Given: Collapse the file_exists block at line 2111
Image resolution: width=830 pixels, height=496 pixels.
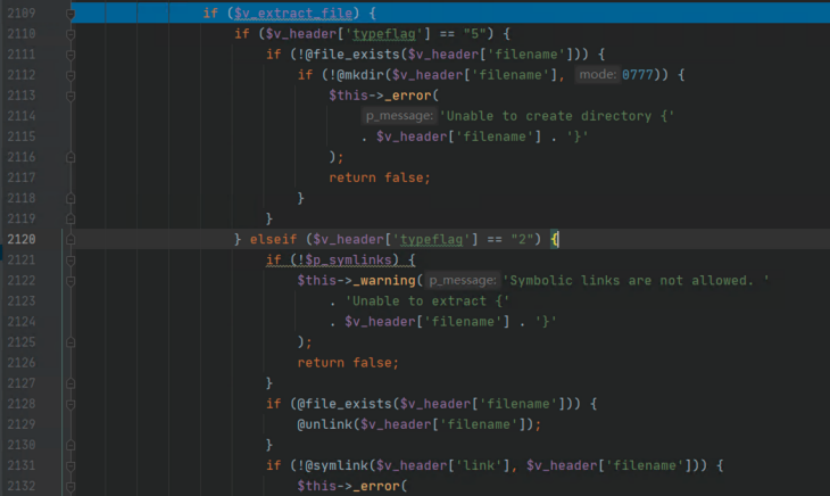Looking at the screenshot, I should [x=70, y=55].
